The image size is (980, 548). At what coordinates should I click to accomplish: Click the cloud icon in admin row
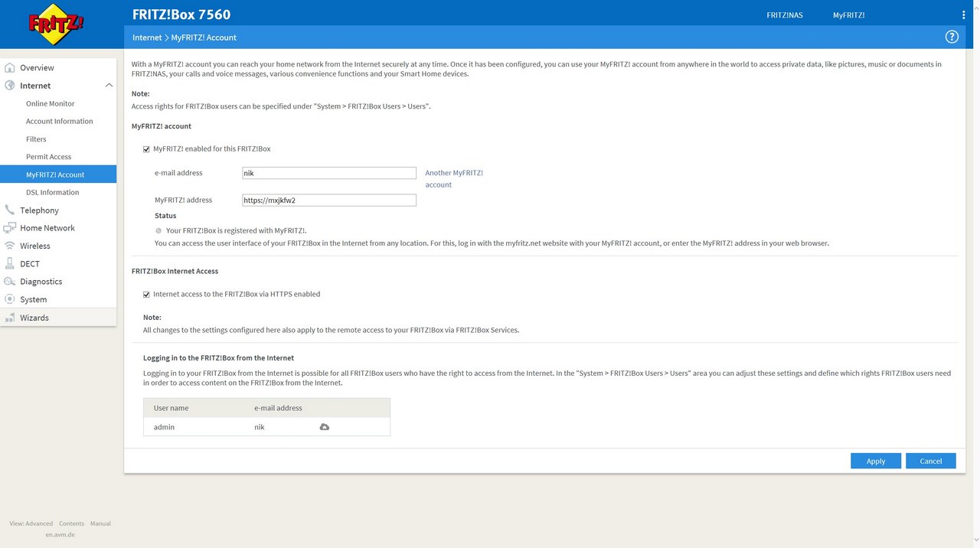325,427
